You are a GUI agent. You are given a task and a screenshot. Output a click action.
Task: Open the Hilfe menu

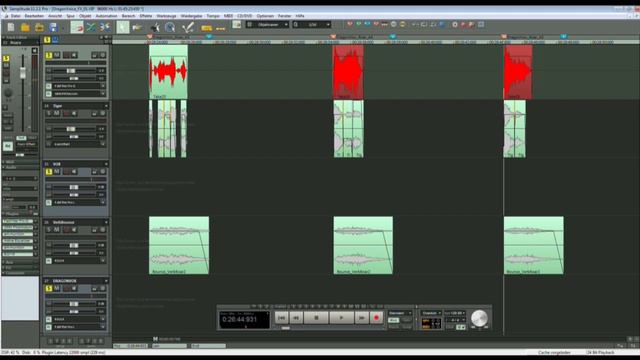(300, 16)
